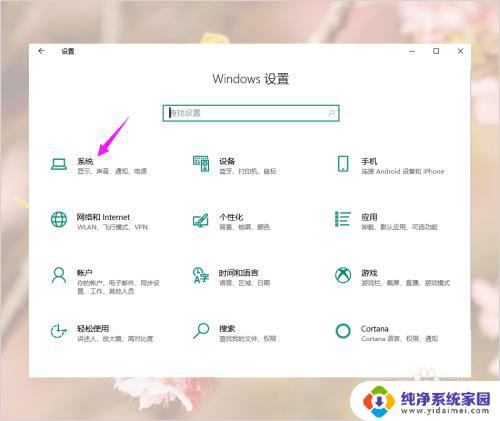Close the 设置 window
The height and width of the screenshot is (421, 500).
tap(460, 51)
